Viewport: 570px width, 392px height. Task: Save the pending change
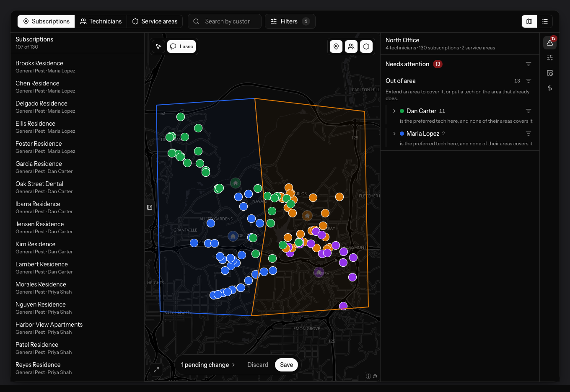click(x=287, y=365)
